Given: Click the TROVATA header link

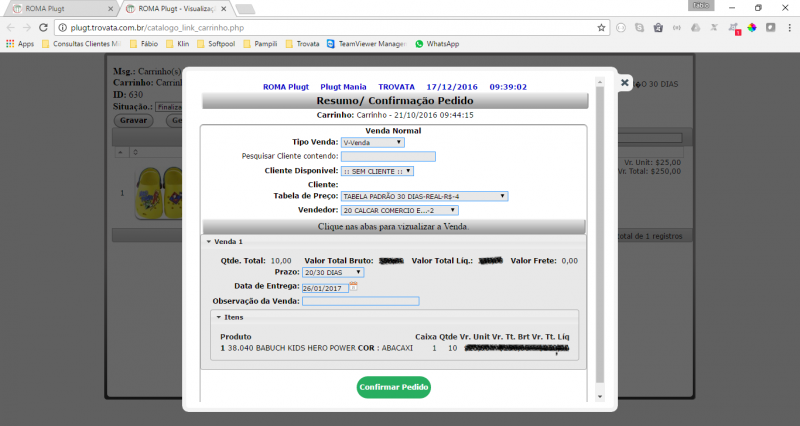Looking at the screenshot, I should point(396,87).
